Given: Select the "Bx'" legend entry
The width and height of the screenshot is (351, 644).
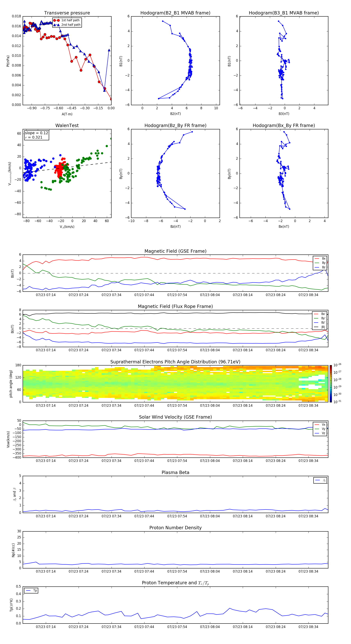Looking at the screenshot, I should tap(320, 314).
